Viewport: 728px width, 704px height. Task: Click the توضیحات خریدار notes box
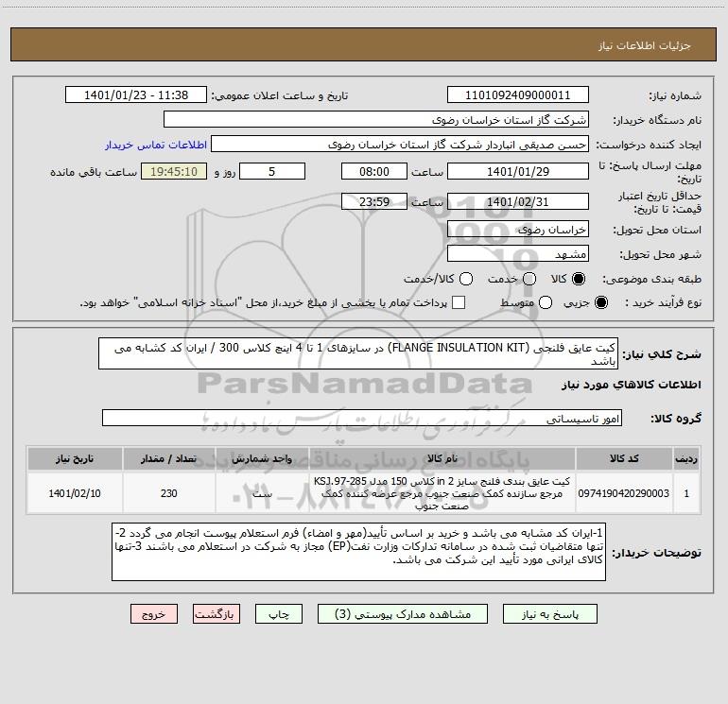(358, 552)
